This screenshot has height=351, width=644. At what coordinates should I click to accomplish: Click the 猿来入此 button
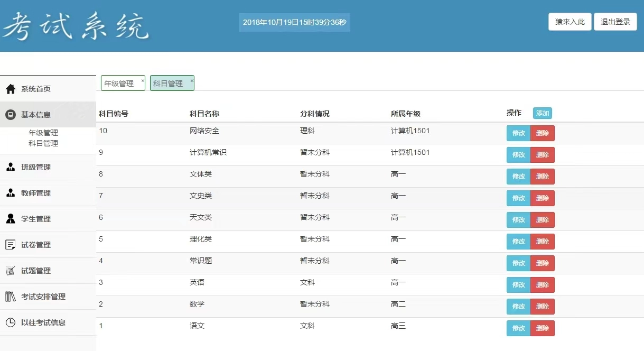[x=570, y=22]
